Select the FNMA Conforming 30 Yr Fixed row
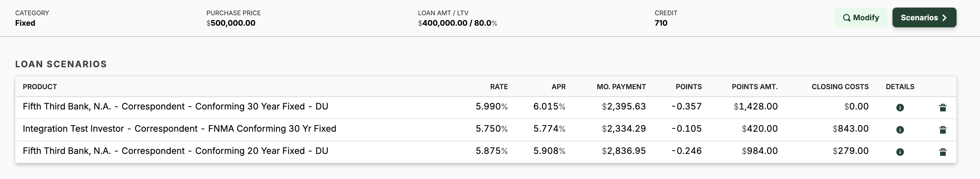This screenshot has height=179, width=980. (179, 129)
